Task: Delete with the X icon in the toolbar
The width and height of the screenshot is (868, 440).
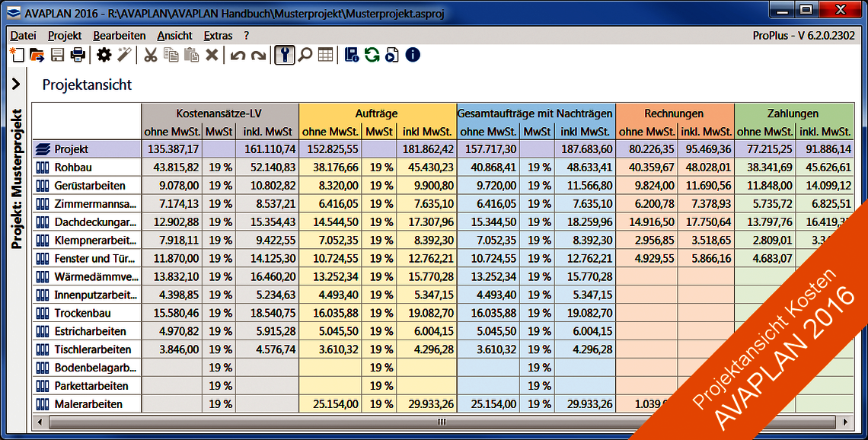Action: click(212, 55)
